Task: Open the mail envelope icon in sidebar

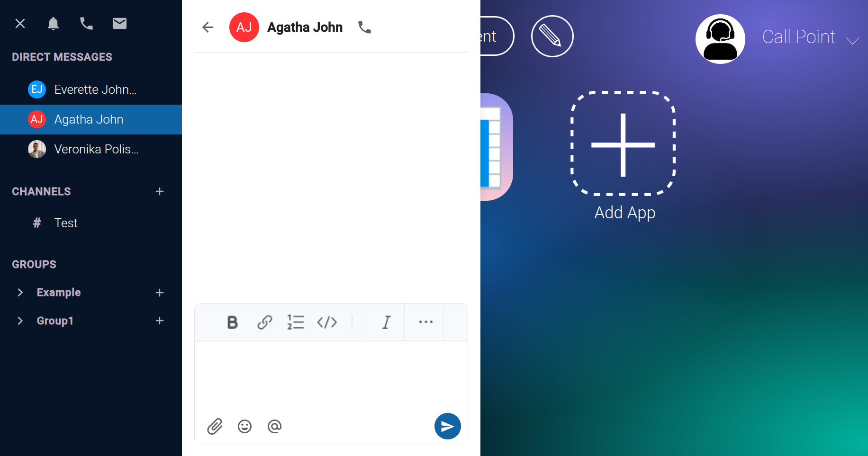Action: (119, 23)
